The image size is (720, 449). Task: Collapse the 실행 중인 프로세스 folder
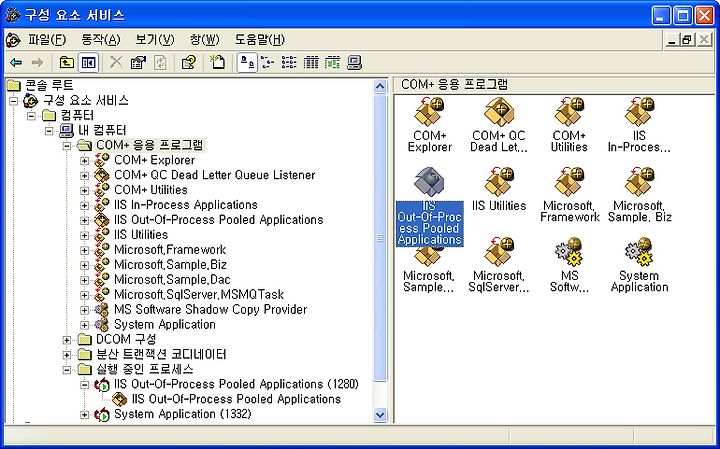click(x=67, y=370)
